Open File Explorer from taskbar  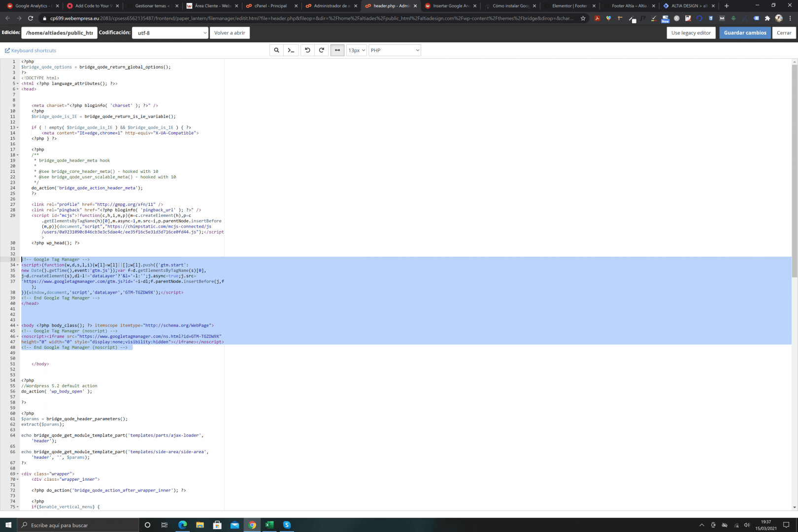pyautogui.click(x=200, y=525)
